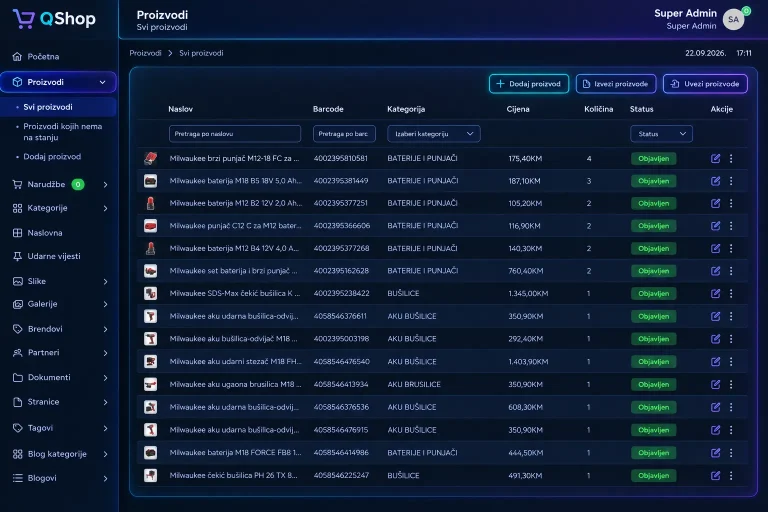Open more actions for barcode 4002395003198

731,339
